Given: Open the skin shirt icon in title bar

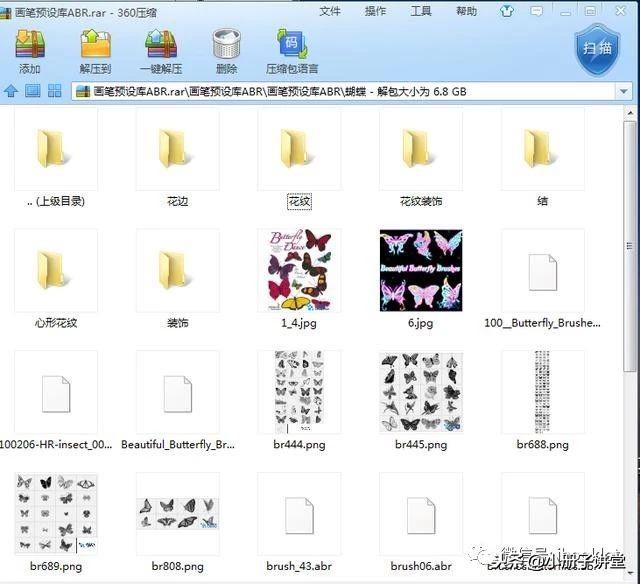Looking at the screenshot, I should [x=507, y=11].
